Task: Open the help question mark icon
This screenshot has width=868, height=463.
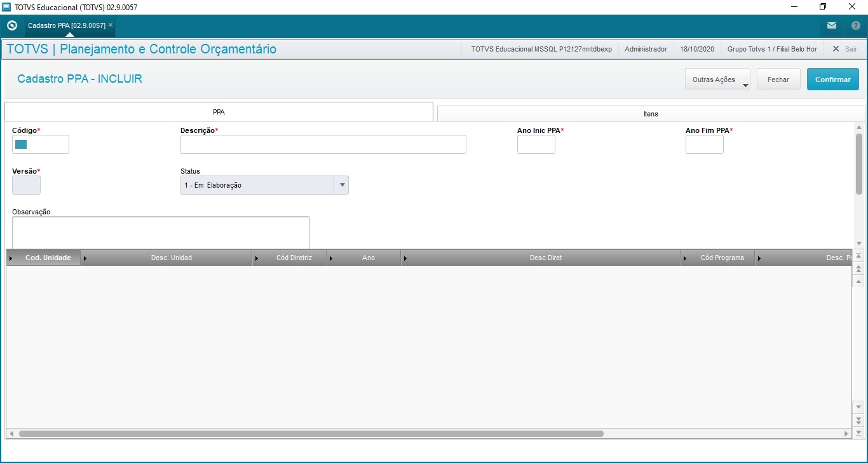Action: click(855, 26)
